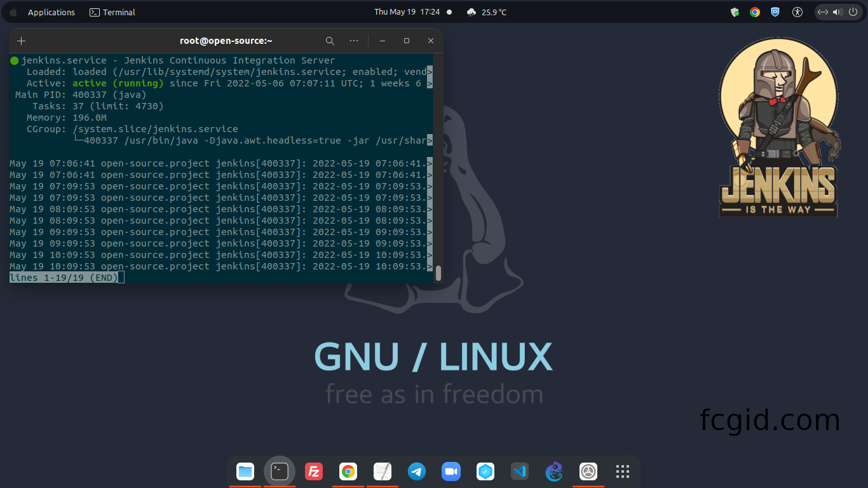The width and height of the screenshot is (868, 488).
Task: Open Google Chrome from the dock
Action: (348, 471)
